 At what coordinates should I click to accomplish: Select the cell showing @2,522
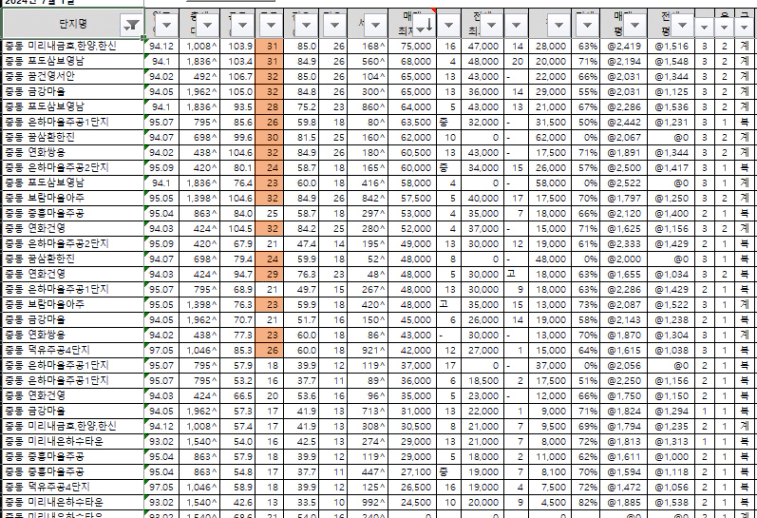pyautogui.click(x=624, y=183)
